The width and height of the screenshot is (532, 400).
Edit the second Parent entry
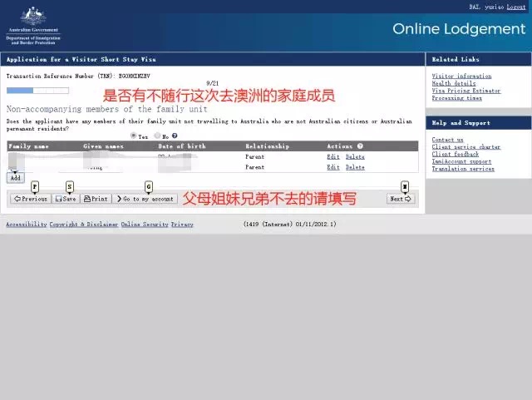point(332,167)
